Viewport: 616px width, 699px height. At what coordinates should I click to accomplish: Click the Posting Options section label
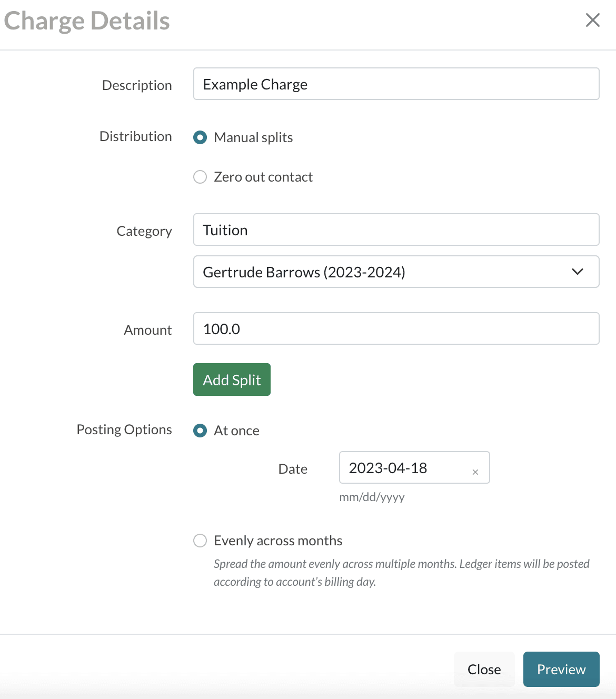click(x=124, y=430)
